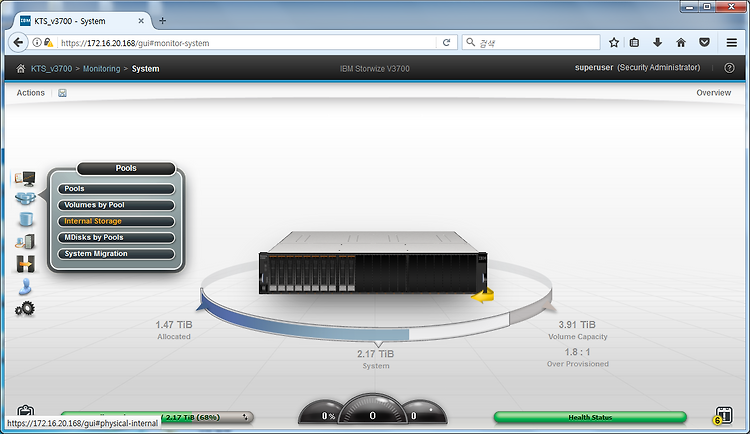Screen dimensions: 750x434
Task: Select System Migration menu entry
Action: (x=116, y=254)
